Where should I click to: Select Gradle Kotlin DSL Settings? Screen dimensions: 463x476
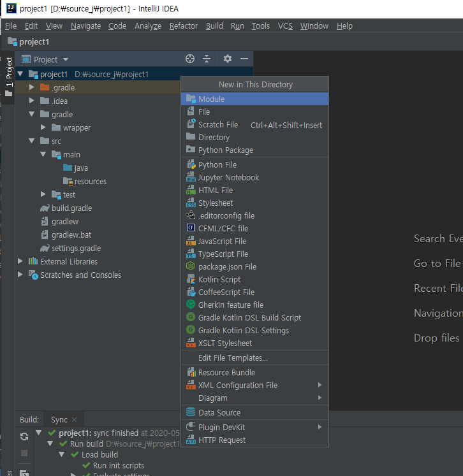coord(254,331)
